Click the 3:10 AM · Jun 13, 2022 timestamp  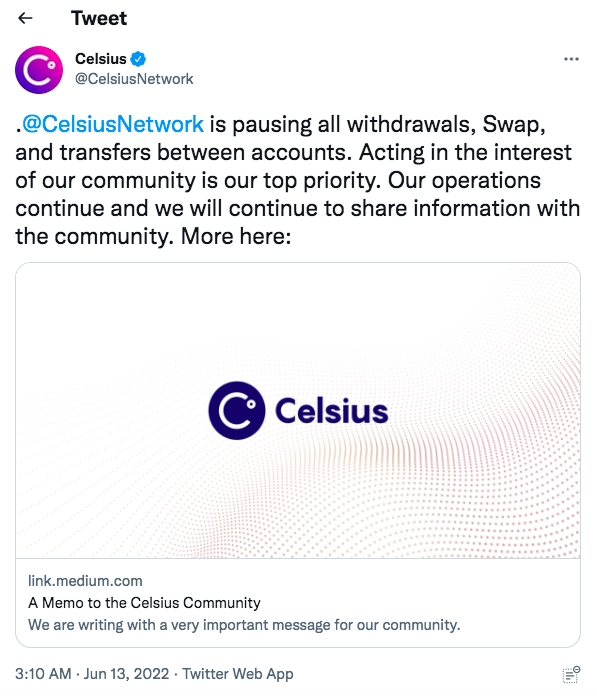[x=92, y=674]
